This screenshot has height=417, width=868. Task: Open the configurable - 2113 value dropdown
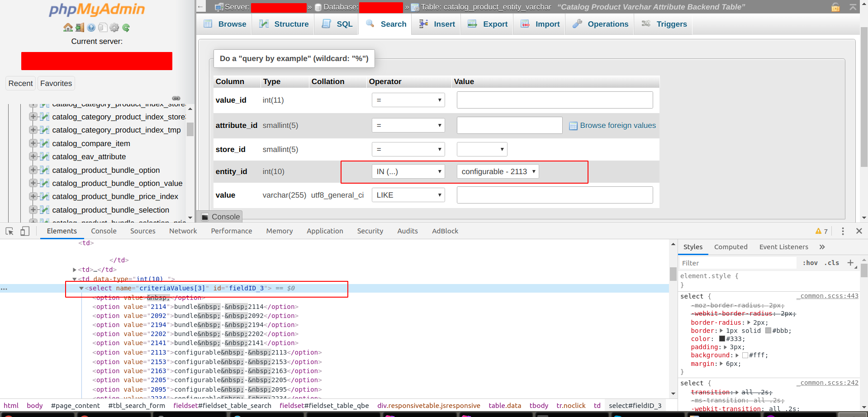click(x=497, y=171)
